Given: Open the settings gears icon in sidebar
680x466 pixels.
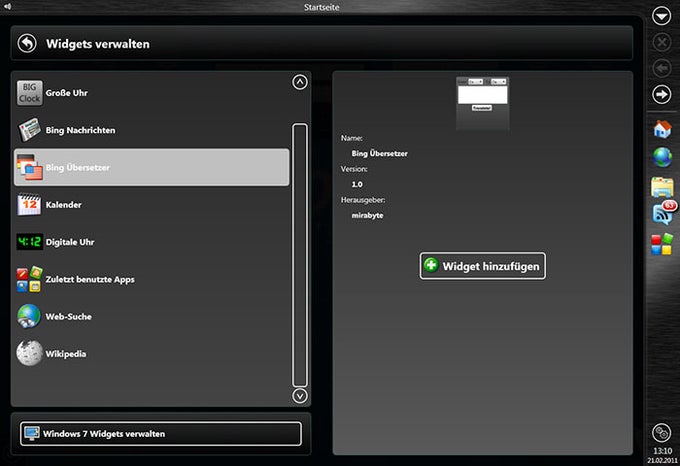Looking at the screenshot, I should click(x=661, y=432).
